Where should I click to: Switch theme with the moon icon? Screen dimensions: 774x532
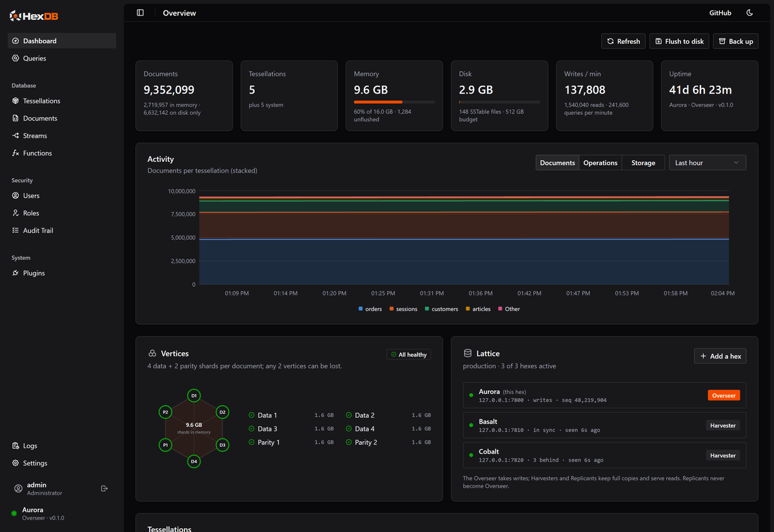pyautogui.click(x=749, y=13)
